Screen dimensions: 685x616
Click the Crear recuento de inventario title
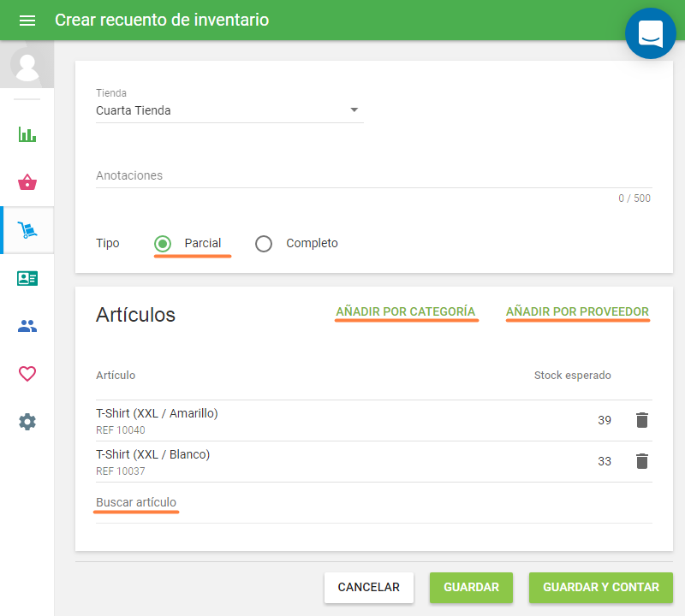pos(162,20)
